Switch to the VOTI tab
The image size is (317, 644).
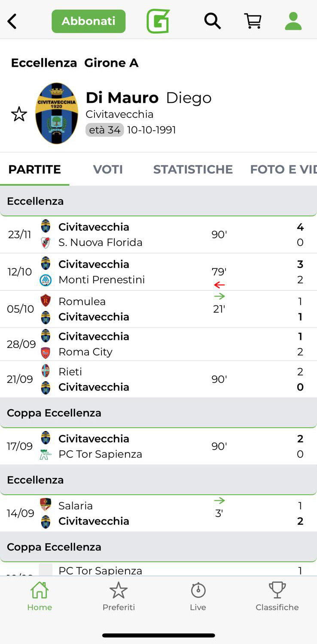[108, 169]
